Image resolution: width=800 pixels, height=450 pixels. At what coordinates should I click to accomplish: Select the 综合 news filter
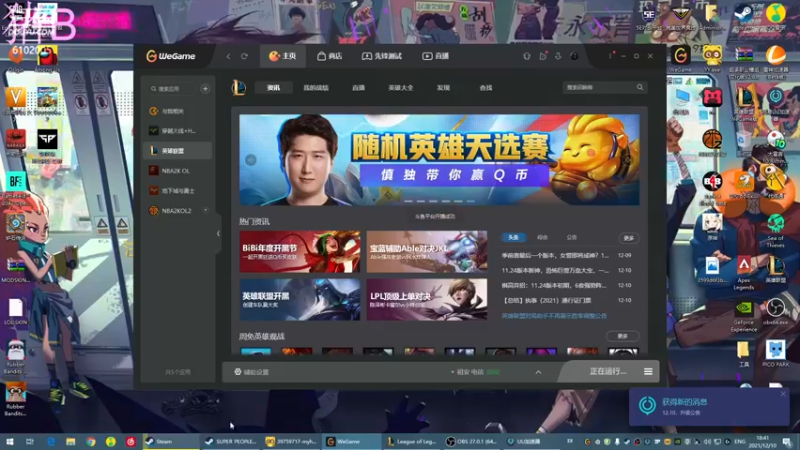click(x=542, y=237)
